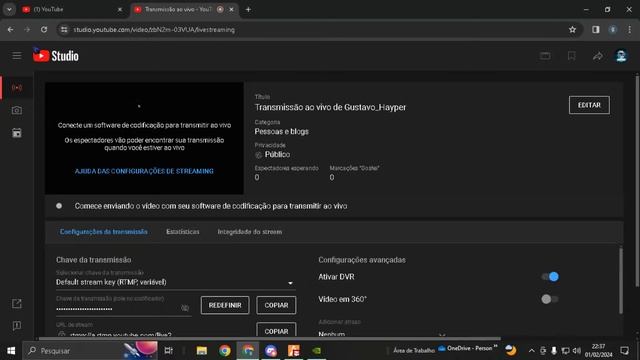Screen dimensions: 640x360
Task: Click the Windows Pesquisar search box
Action: pos(90,351)
